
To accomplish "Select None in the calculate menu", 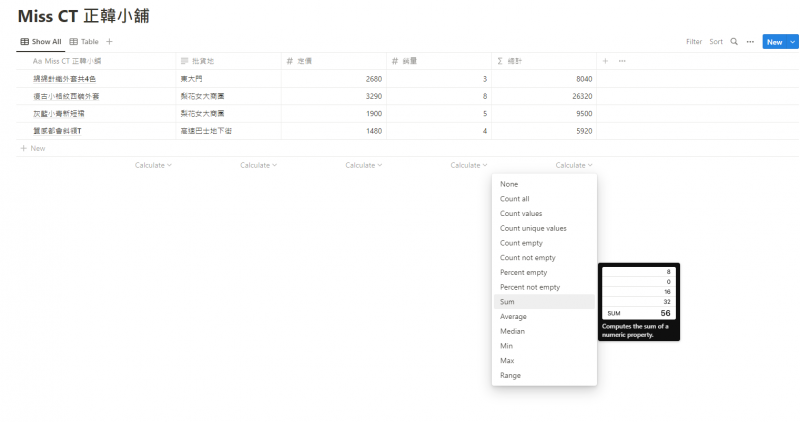I will click(544, 184).
